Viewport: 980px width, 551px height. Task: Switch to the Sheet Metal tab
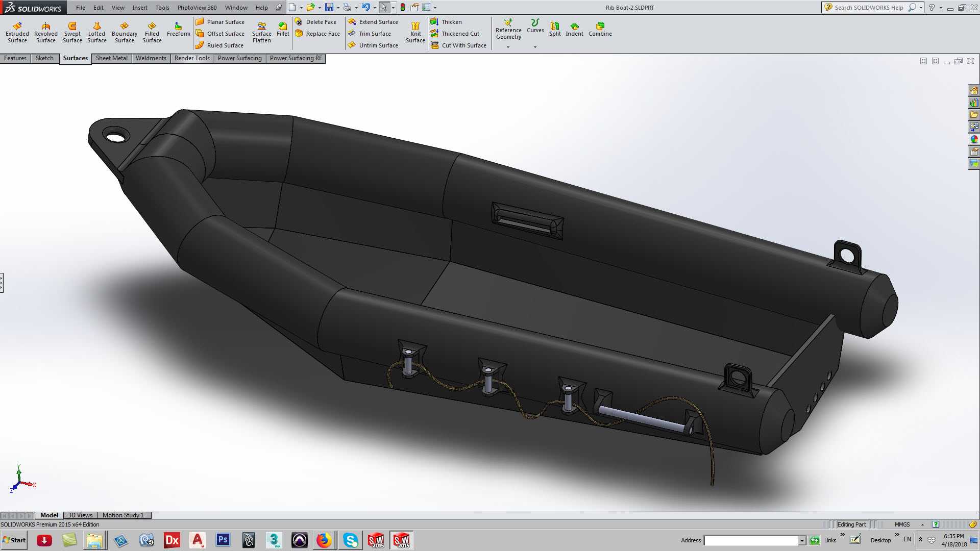[x=112, y=58]
